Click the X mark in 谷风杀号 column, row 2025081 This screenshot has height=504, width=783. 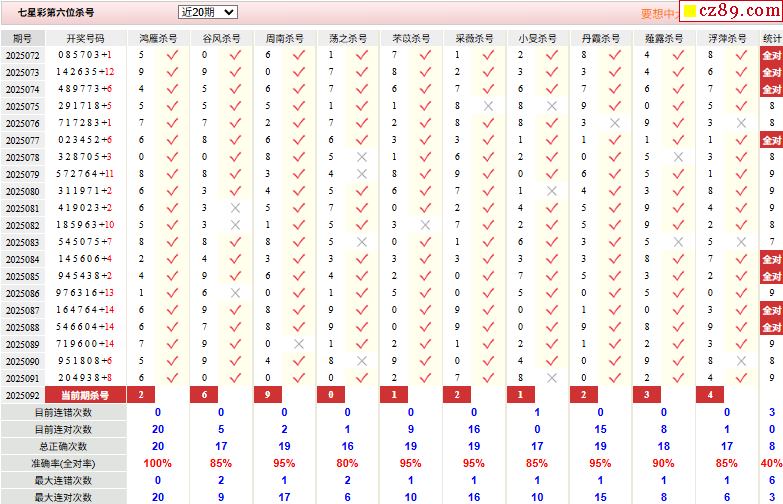click(235, 208)
